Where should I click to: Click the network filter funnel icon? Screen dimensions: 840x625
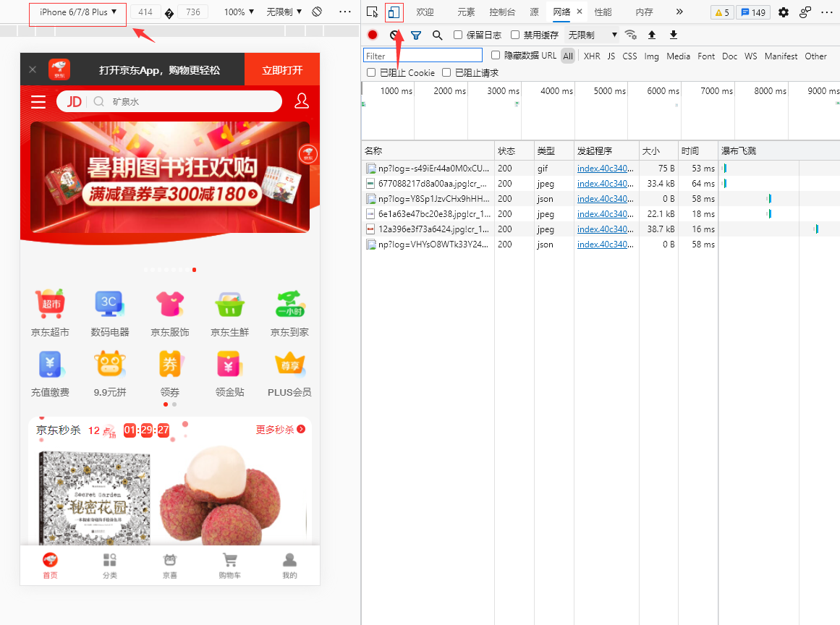click(416, 35)
